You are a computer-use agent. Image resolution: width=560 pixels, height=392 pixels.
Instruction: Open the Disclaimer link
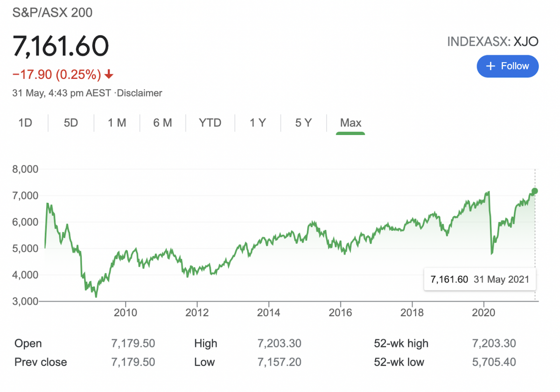tap(139, 93)
